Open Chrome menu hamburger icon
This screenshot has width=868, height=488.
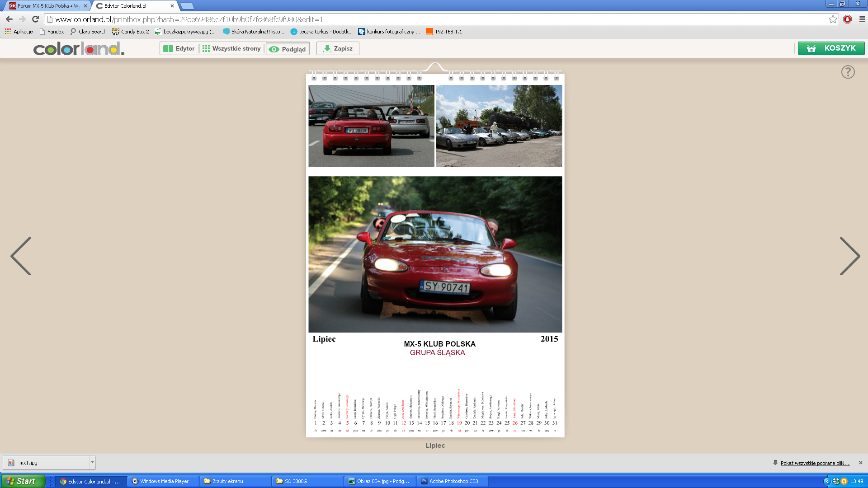pos(862,19)
